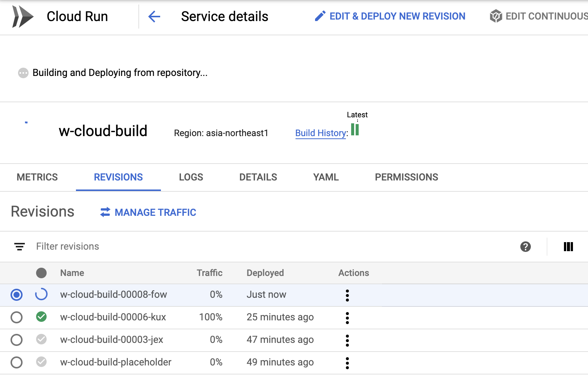Click the status column header circle icon

tap(41, 273)
